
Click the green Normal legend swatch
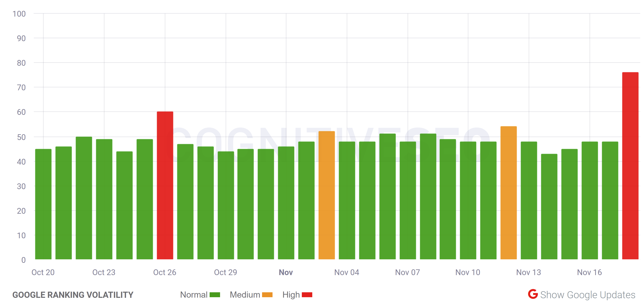pyautogui.click(x=215, y=295)
